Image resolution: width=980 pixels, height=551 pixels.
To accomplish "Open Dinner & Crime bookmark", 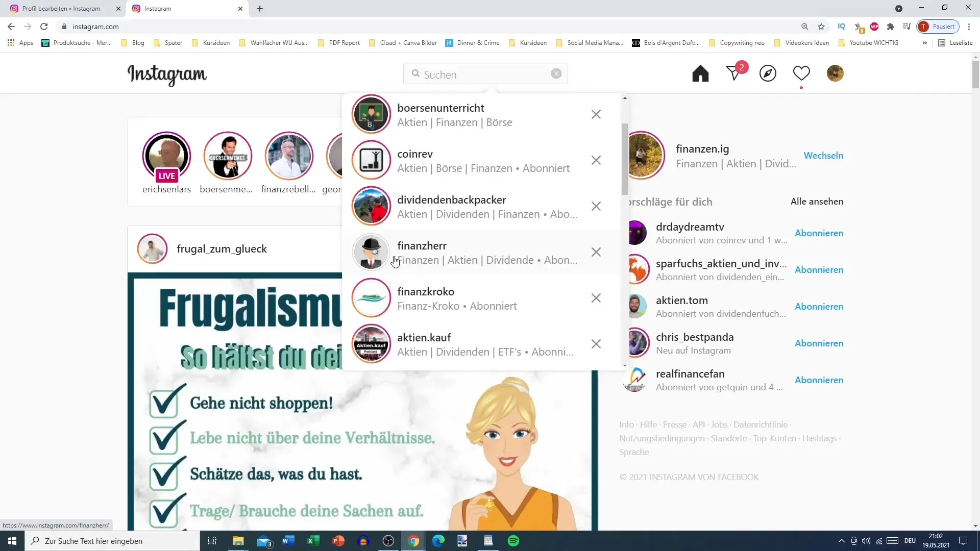I will [x=473, y=43].
